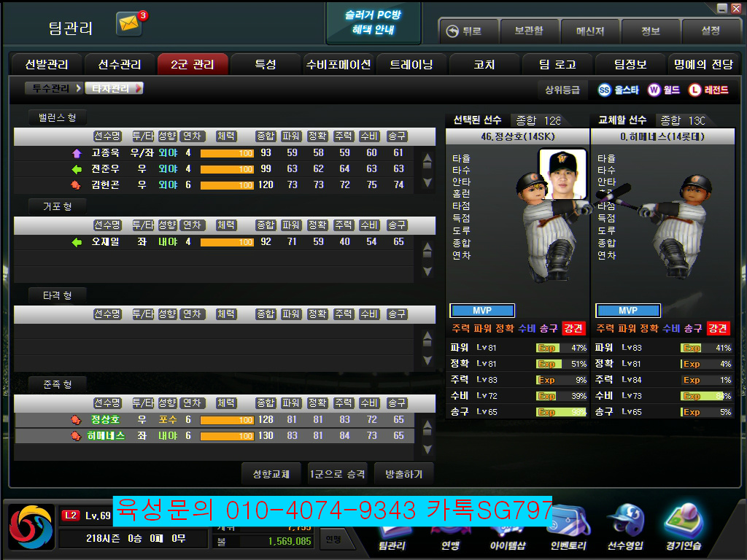The image size is (747, 560).
Task: Open the 수비포메이션 tab
Action: tap(338, 64)
